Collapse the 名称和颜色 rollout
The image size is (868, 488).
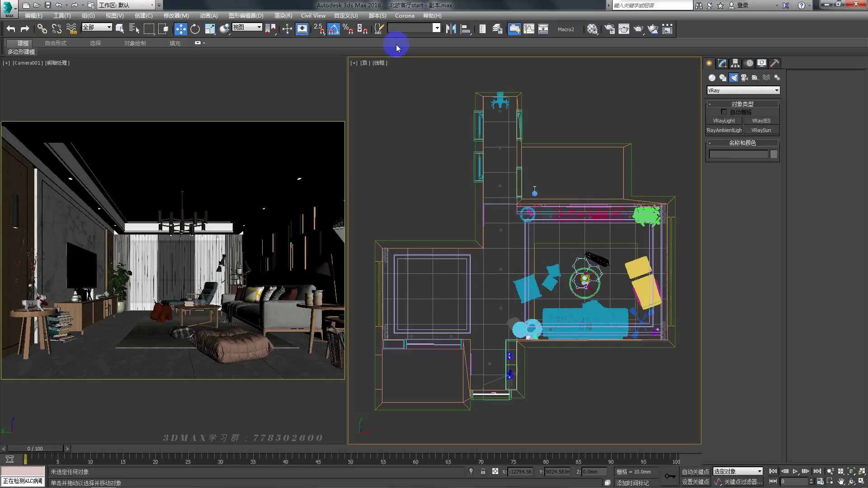[x=742, y=143]
